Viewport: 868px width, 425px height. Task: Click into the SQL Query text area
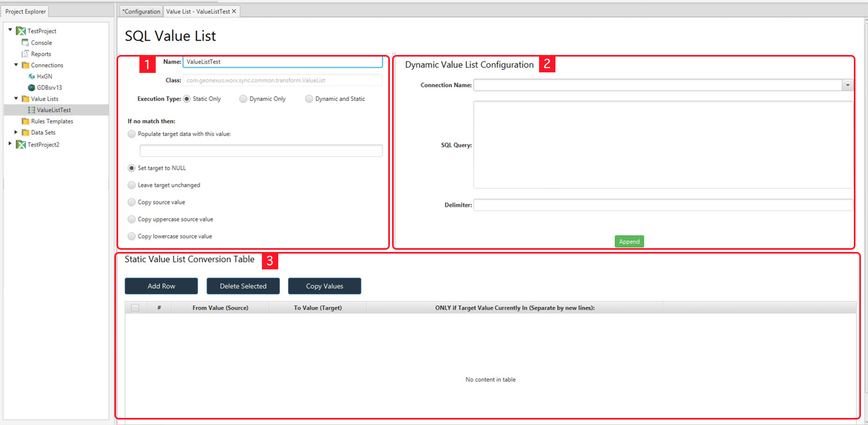(x=663, y=145)
